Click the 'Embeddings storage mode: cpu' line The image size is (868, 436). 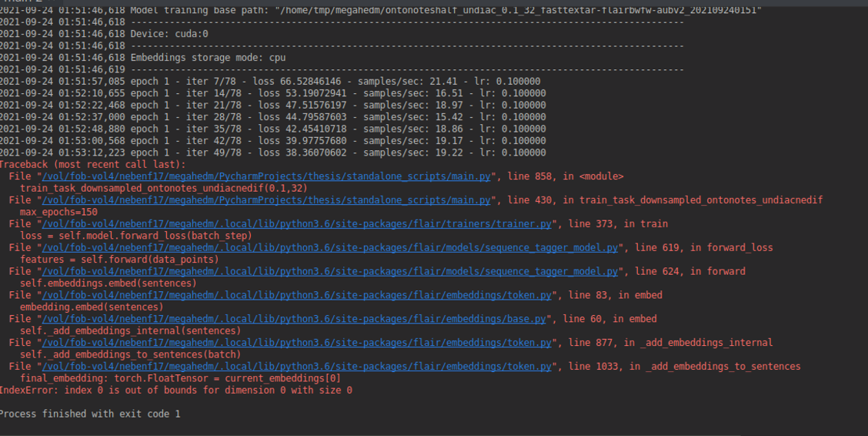coord(143,58)
